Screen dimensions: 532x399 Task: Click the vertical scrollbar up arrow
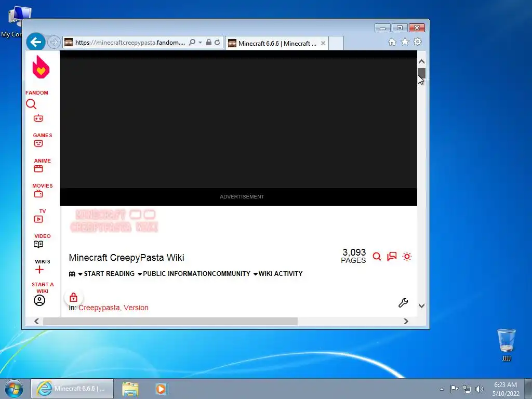421,61
